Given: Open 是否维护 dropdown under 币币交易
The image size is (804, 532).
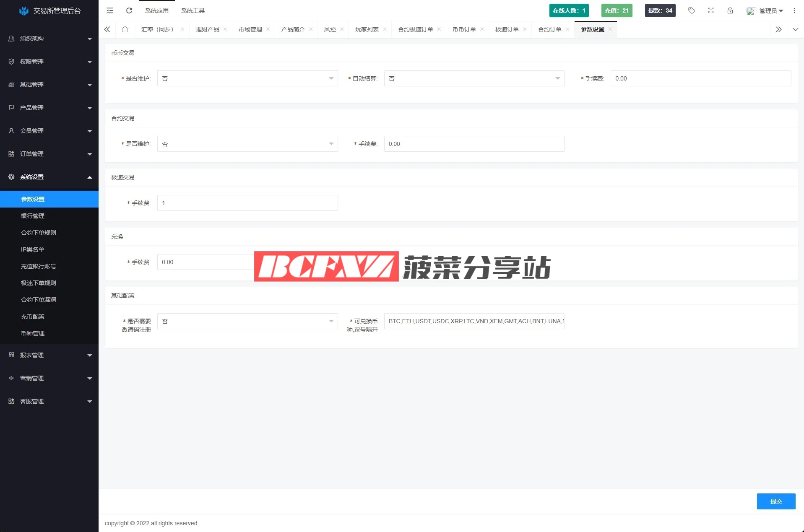Looking at the screenshot, I should tap(247, 79).
